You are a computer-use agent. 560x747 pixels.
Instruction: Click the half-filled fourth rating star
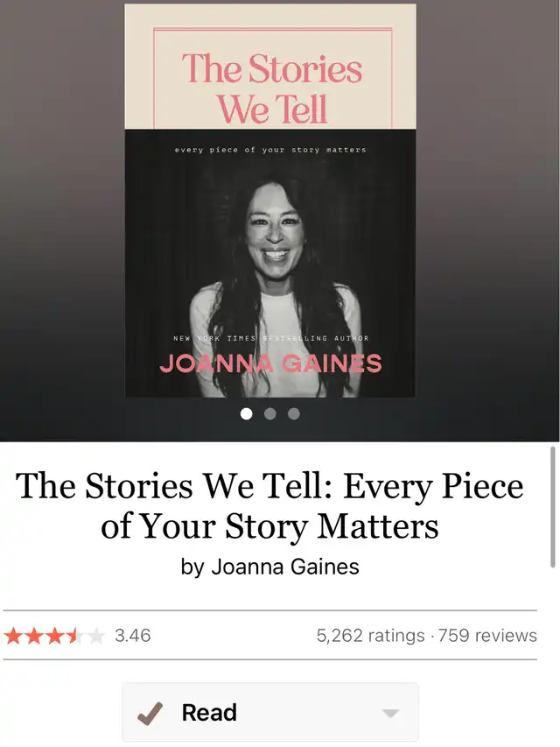(76, 636)
